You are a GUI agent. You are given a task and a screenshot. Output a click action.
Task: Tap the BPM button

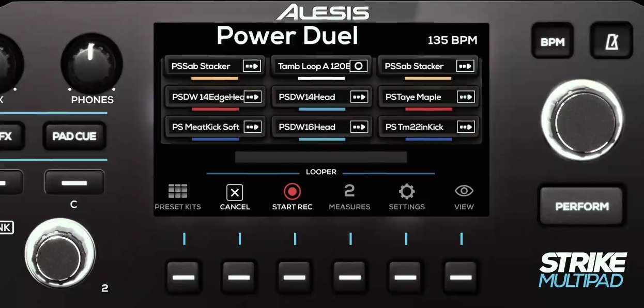click(553, 42)
